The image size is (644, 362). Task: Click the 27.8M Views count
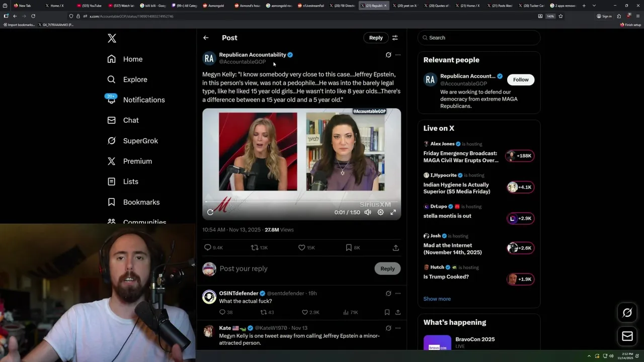tap(279, 230)
